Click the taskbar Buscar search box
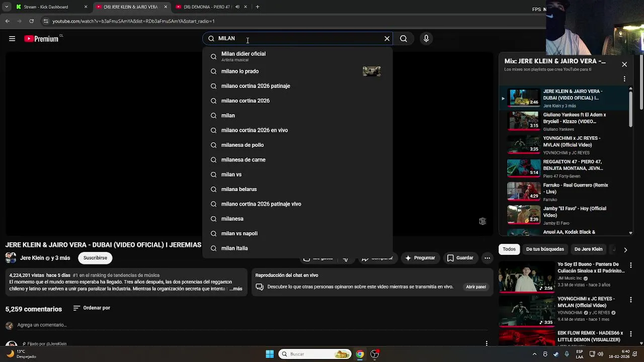Viewport: 644px width, 362px height. click(x=315, y=354)
